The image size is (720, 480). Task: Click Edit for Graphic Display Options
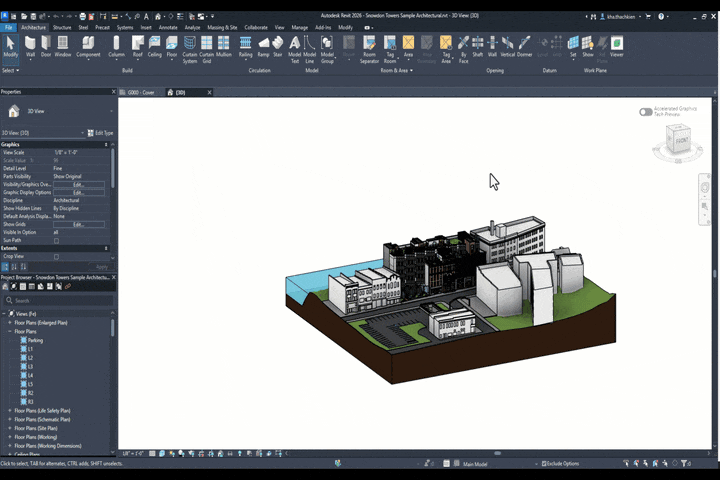(79, 193)
